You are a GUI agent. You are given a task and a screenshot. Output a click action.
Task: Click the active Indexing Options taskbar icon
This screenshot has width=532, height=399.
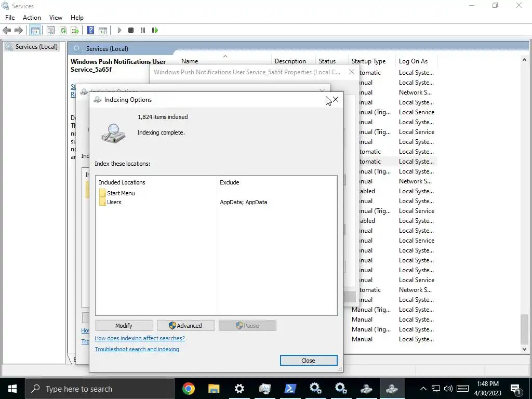[392, 389]
